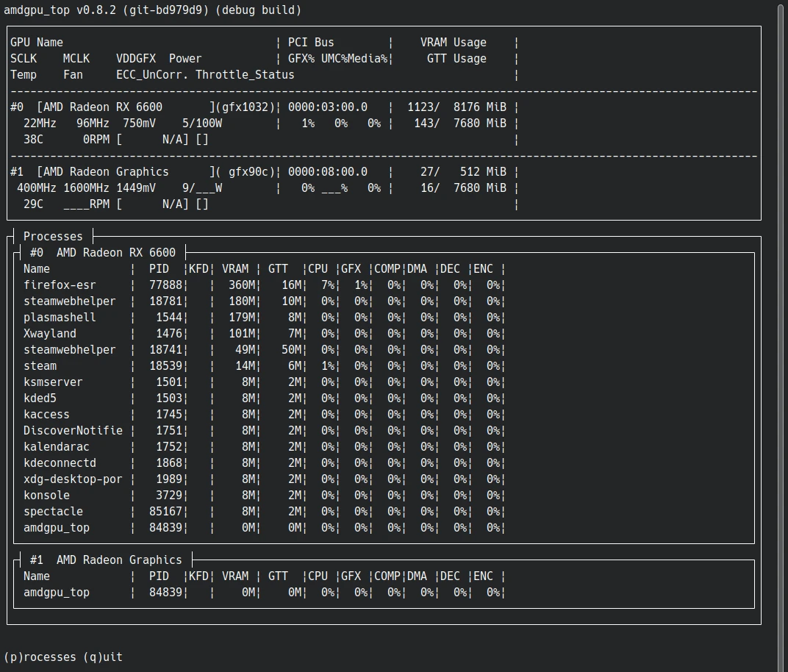Click the ENC column header in RX 6600 table

pyautogui.click(x=483, y=269)
